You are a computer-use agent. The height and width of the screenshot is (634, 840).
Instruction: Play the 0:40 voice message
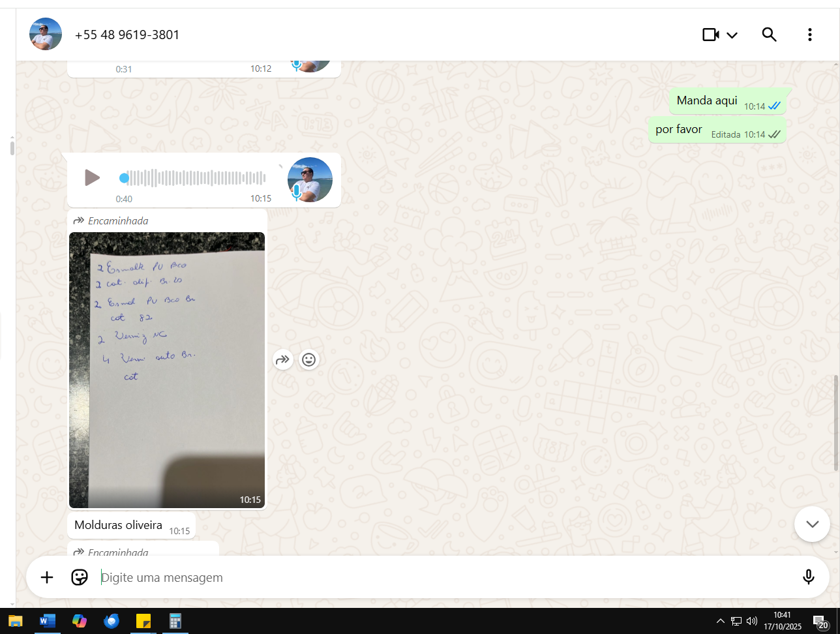(92, 177)
